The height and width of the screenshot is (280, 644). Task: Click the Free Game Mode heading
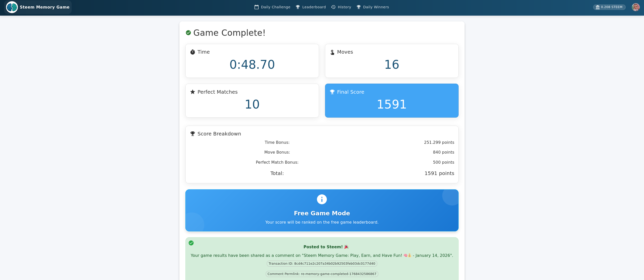322,213
